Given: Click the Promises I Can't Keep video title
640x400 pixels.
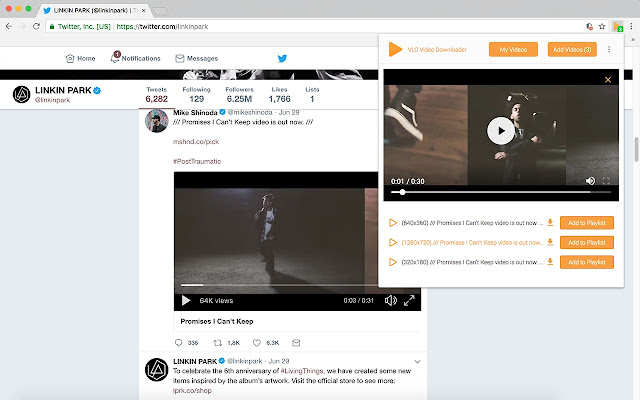Looking at the screenshot, I should point(217,321).
